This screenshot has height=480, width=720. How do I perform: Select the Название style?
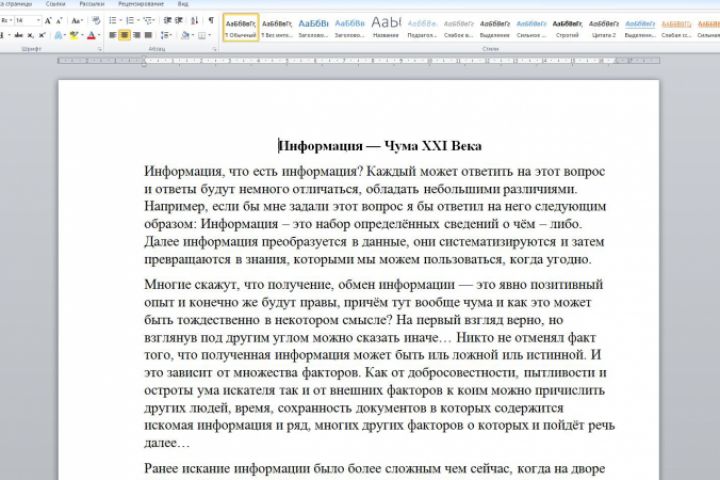[386, 28]
